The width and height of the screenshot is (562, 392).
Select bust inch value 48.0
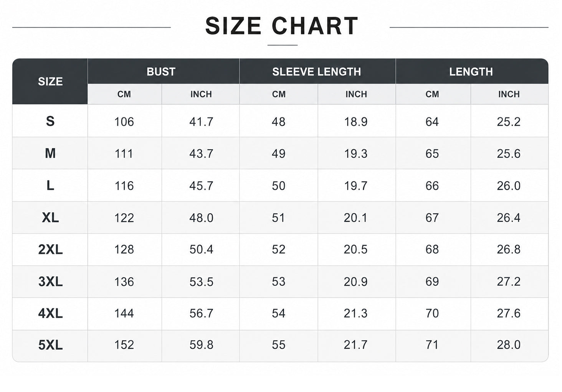201,218
